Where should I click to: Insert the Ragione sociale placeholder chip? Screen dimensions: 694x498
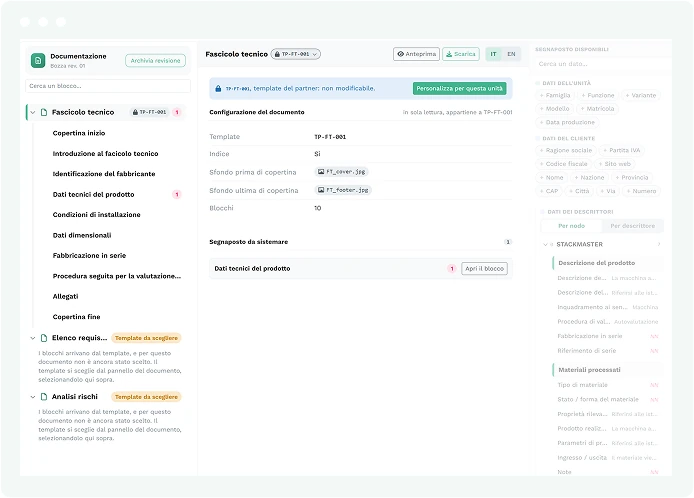pos(566,151)
